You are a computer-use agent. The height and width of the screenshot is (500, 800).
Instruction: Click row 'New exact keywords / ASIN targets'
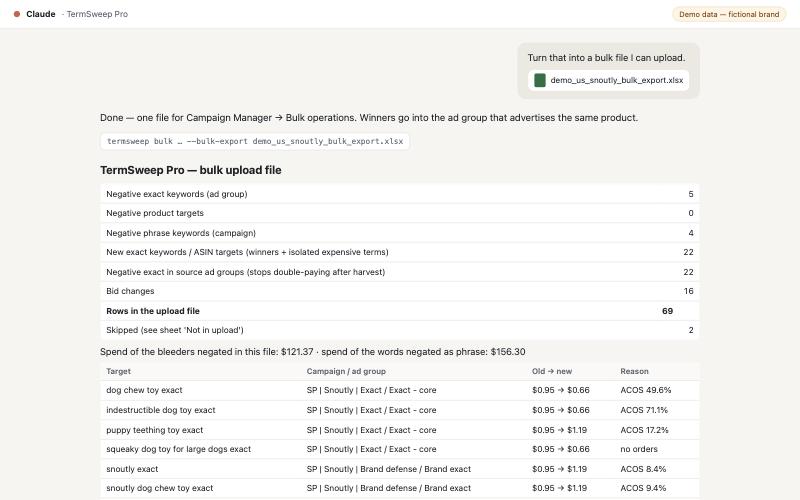point(399,252)
